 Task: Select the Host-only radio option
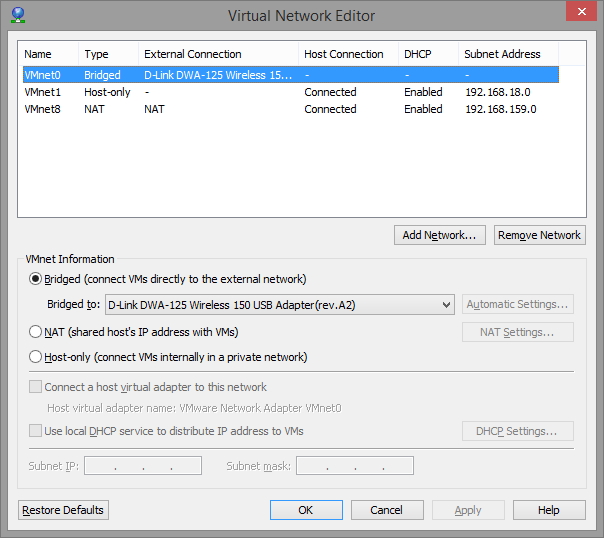[x=37, y=357]
